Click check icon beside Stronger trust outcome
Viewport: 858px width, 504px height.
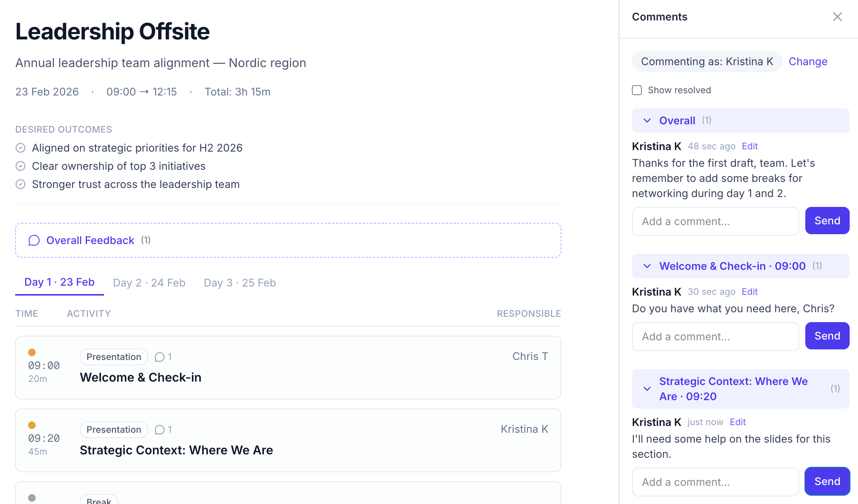[x=20, y=184]
